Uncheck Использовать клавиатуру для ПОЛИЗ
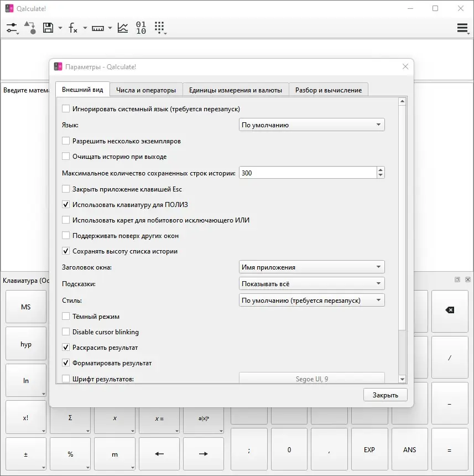Viewport: 474px width, 476px height. pos(65,205)
